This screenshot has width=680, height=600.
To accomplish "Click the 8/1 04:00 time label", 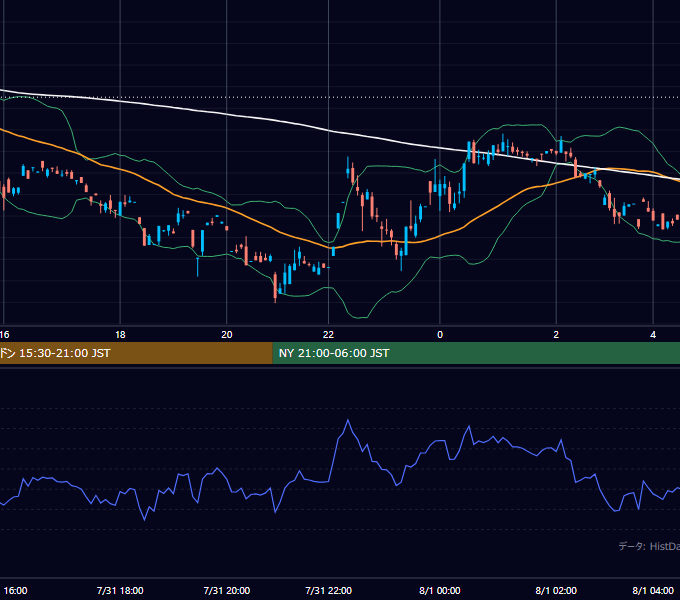I will pos(653,590).
